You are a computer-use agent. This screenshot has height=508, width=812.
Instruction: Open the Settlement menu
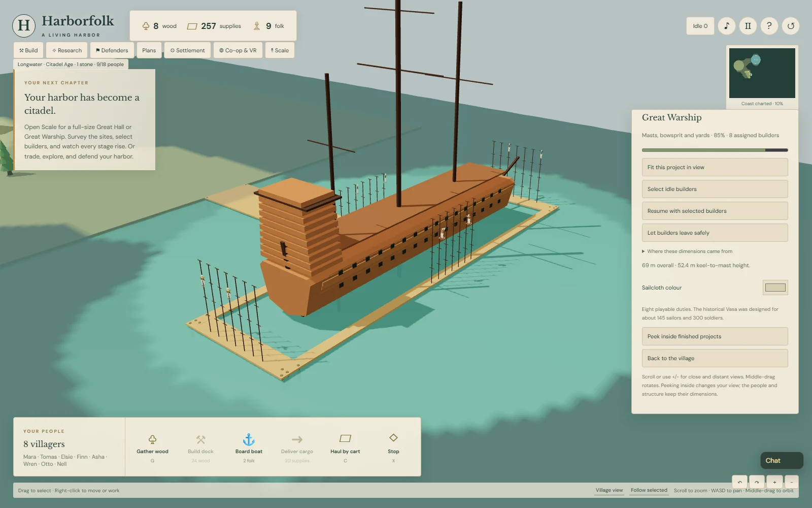pos(188,50)
